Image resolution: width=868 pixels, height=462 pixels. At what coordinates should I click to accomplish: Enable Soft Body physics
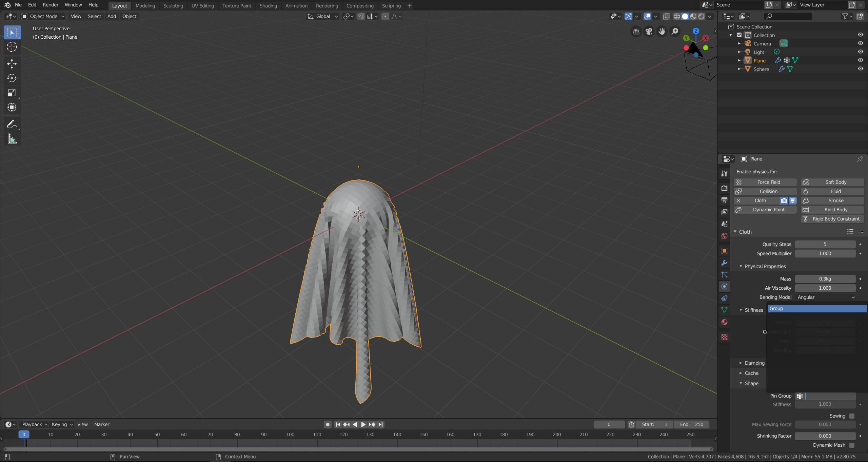pyautogui.click(x=832, y=182)
